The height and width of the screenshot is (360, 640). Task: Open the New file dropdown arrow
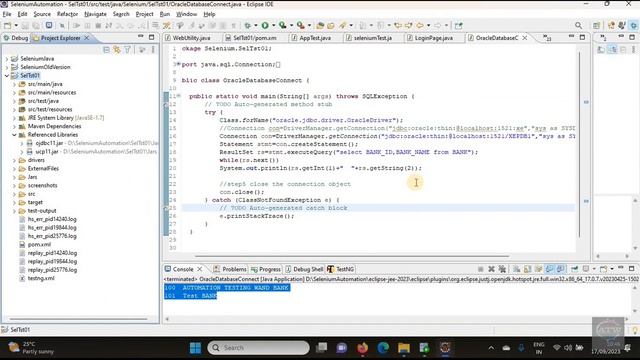tap(16, 25)
